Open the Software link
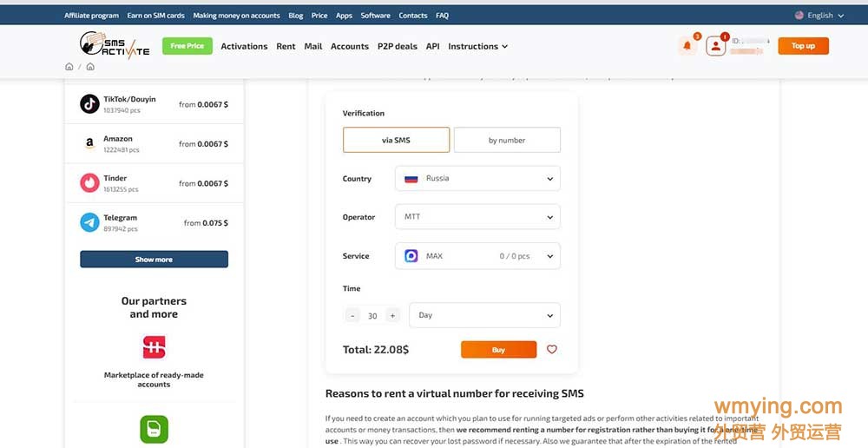 [375, 16]
